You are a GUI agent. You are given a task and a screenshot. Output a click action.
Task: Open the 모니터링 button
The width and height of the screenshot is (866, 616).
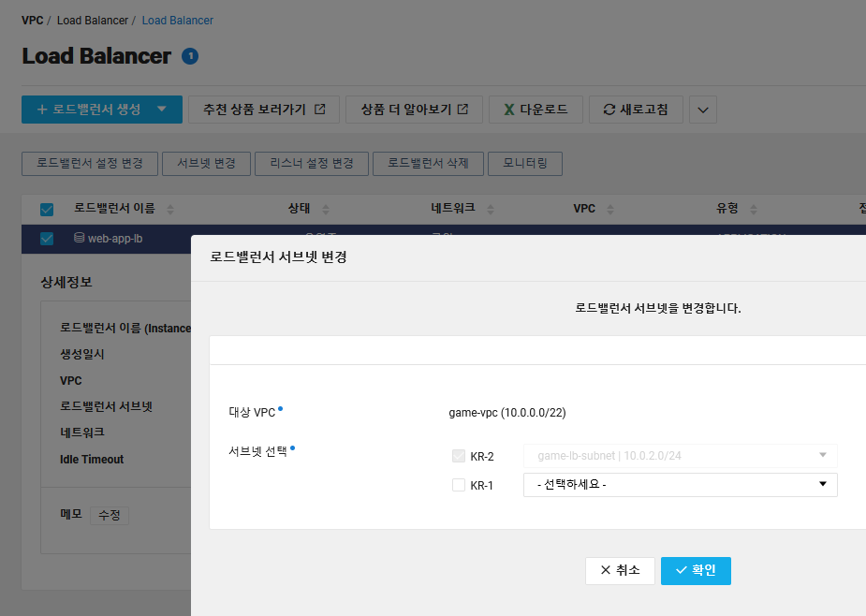coord(525,164)
